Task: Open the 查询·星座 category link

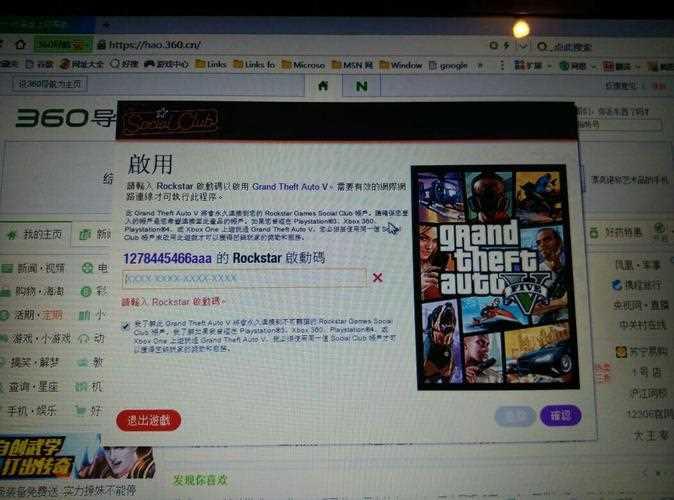Action: click(33, 387)
